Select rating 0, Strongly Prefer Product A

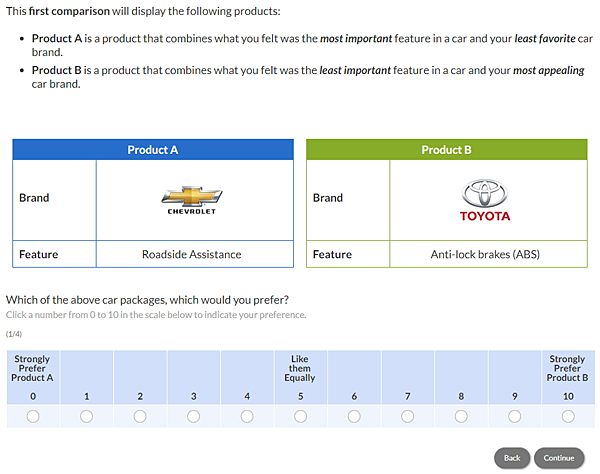pos(33,416)
